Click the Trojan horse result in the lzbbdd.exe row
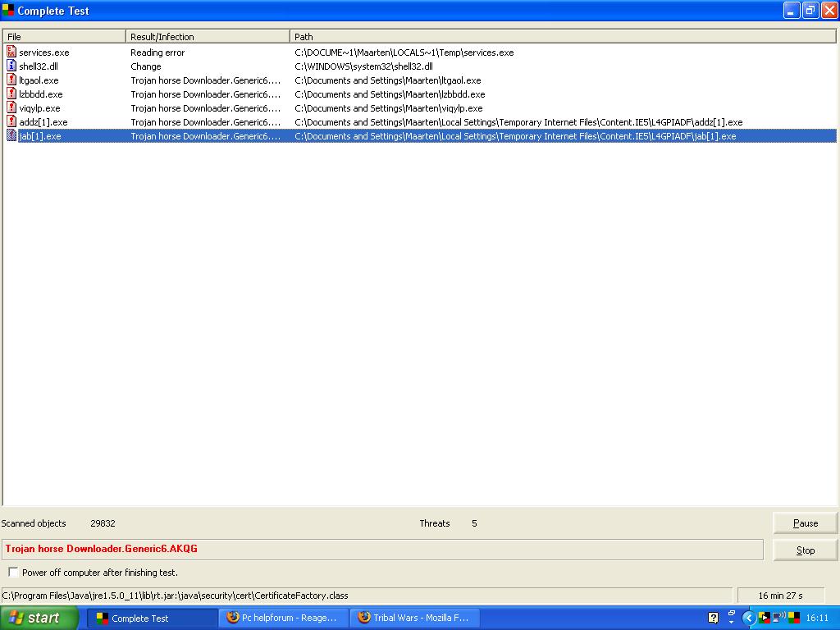 click(x=206, y=94)
